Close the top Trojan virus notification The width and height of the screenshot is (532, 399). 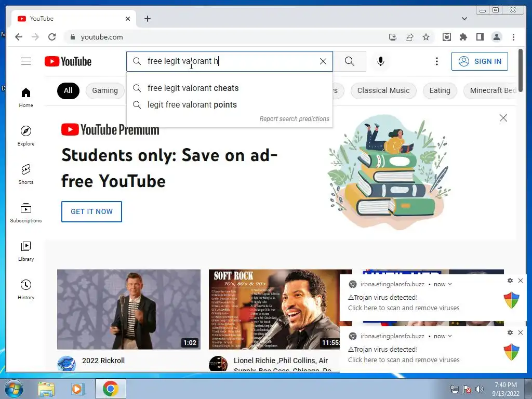521,281
